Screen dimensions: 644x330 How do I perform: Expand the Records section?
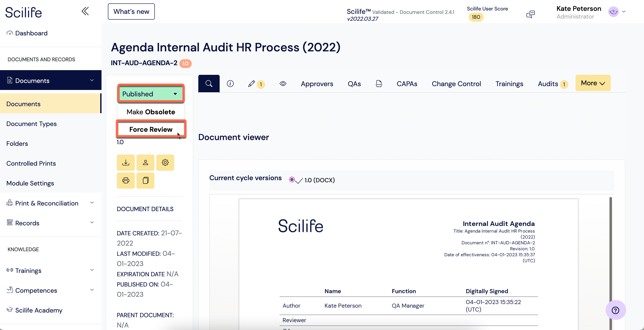(92, 223)
